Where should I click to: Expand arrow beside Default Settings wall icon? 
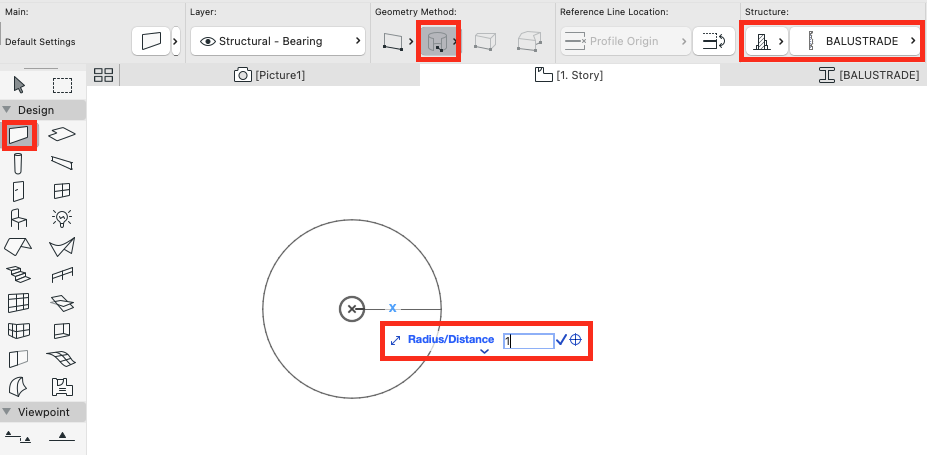point(176,41)
